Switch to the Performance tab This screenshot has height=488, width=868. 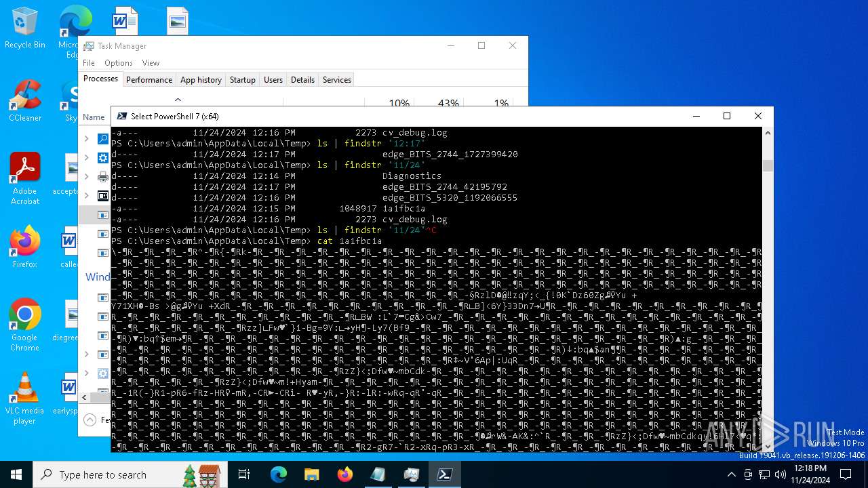pos(149,80)
